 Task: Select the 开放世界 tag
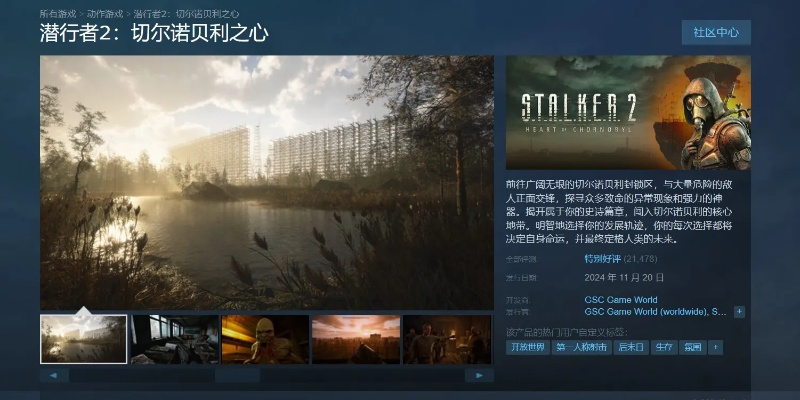pyautogui.click(x=528, y=347)
